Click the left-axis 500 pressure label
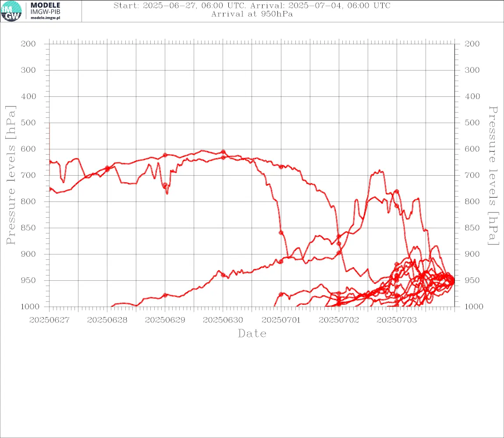The width and height of the screenshot is (504, 438). [x=28, y=123]
